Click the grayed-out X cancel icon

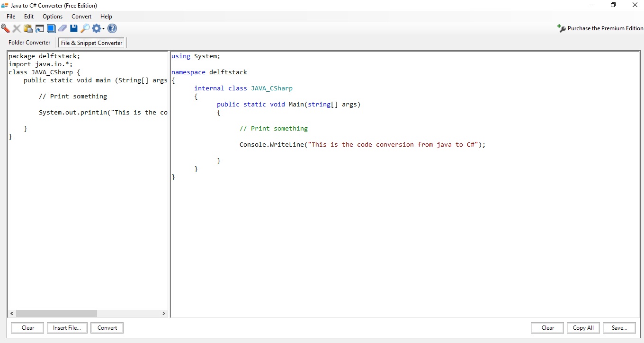tap(17, 28)
